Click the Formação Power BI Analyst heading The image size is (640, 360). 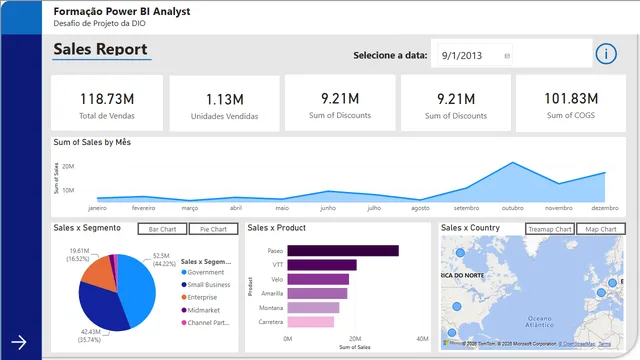122,11
